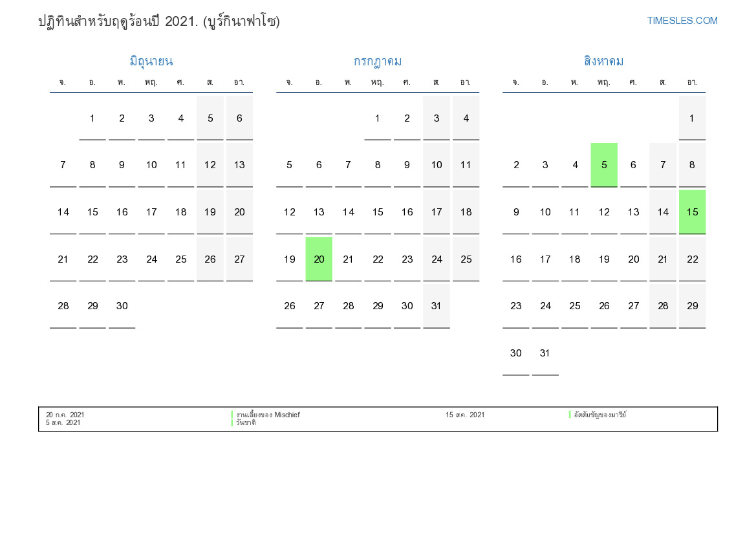Click the มิถุนายน month heading
The height and width of the screenshot is (535, 756).
click(x=151, y=61)
